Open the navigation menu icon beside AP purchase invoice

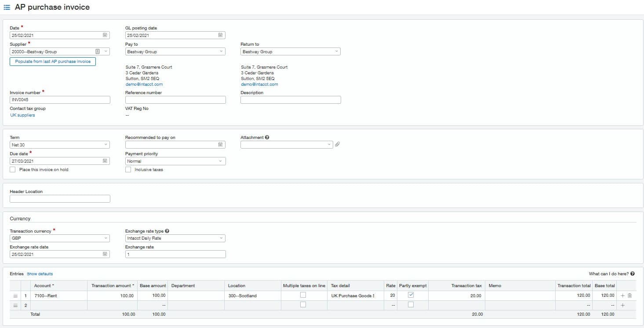7,7
